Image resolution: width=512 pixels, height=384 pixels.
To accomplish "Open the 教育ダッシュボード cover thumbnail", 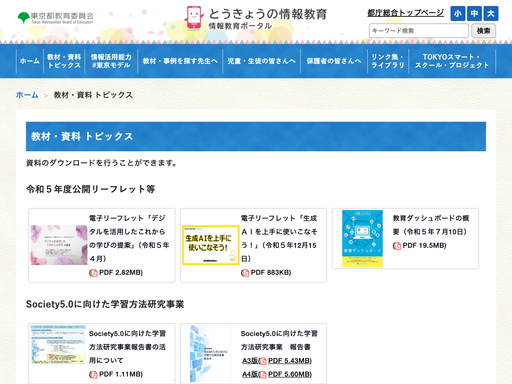I will click(362, 238).
